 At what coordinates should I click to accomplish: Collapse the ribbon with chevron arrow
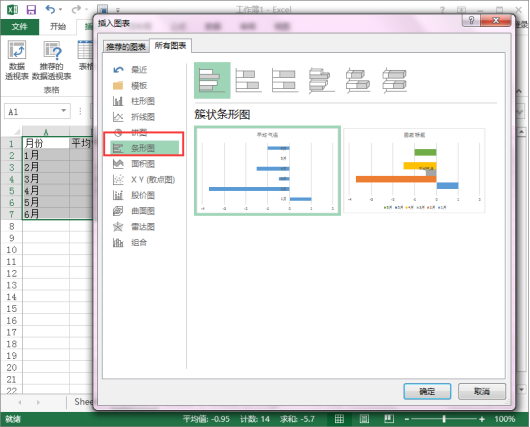pyautogui.click(x=519, y=91)
